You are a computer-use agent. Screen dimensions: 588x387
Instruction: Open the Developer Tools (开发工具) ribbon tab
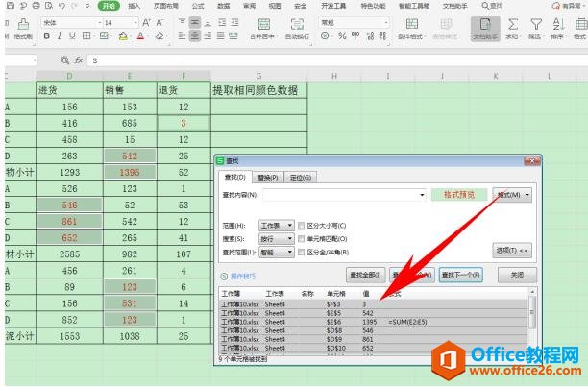333,6
